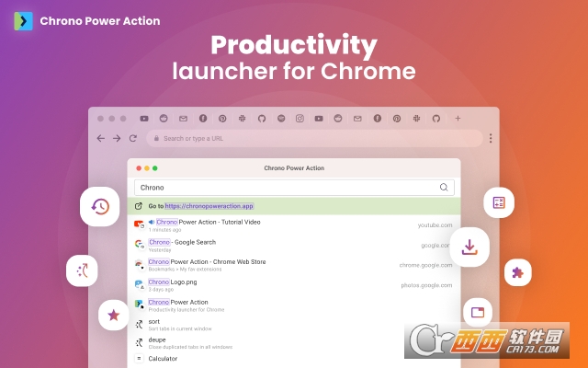Click the magnifier icon in the search field
The image size is (588, 368).
coord(444,188)
